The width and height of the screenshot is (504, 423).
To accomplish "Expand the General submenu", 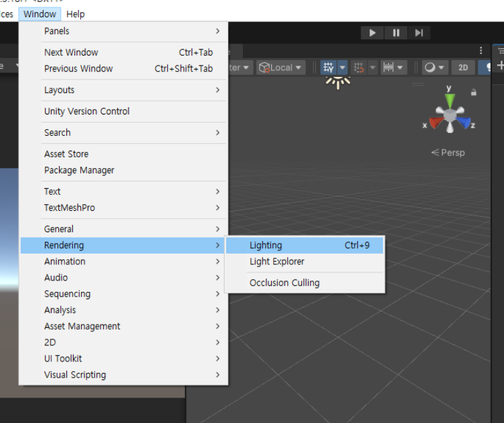I will coord(124,229).
